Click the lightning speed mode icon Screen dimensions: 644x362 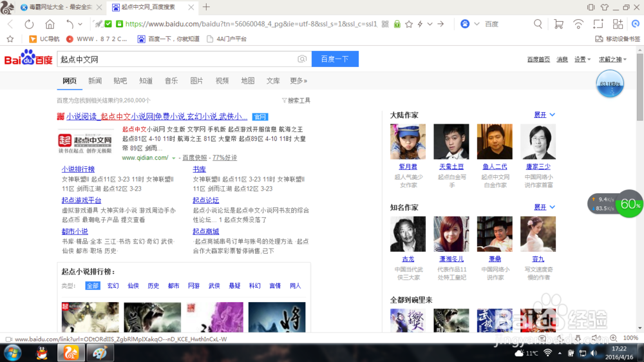tap(420, 24)
